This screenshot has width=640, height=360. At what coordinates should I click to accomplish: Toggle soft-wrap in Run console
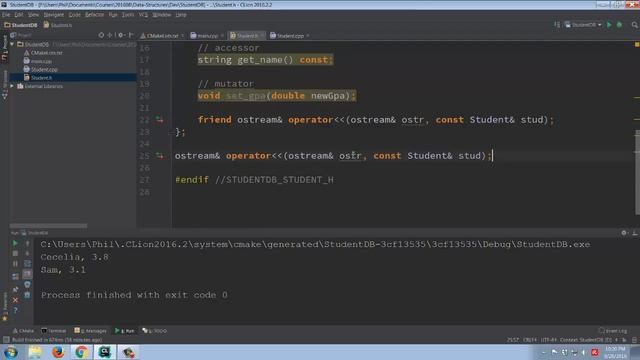click(x=27, y=264)
